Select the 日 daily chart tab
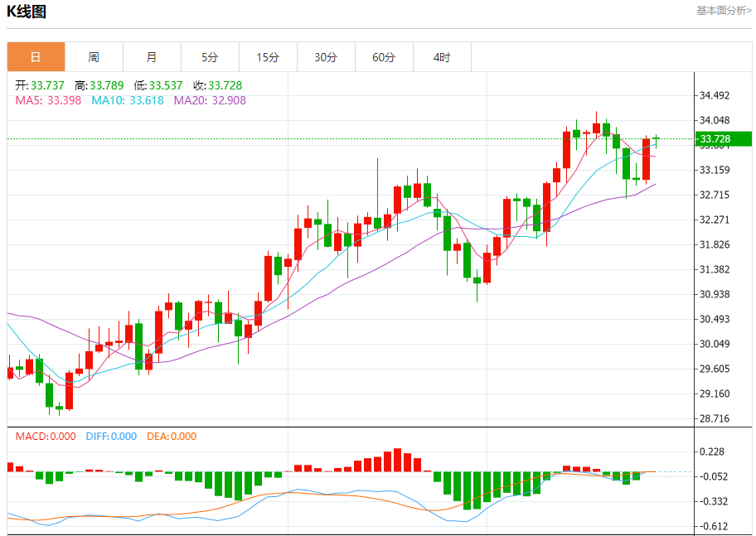 pos(36,57)
